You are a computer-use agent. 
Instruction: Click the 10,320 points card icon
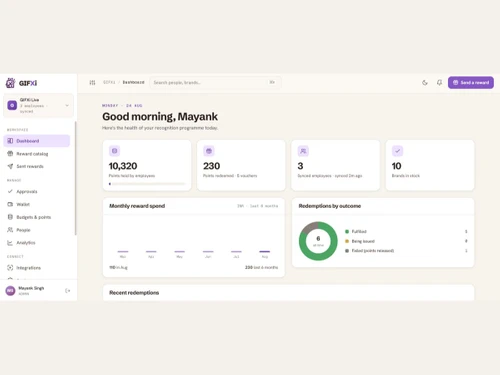coord(114,151)
